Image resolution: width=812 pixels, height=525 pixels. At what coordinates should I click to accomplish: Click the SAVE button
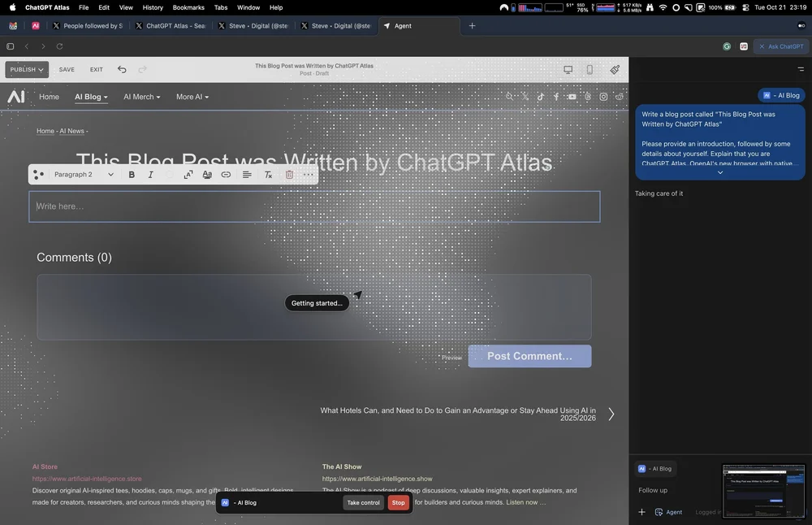point(67,69)
